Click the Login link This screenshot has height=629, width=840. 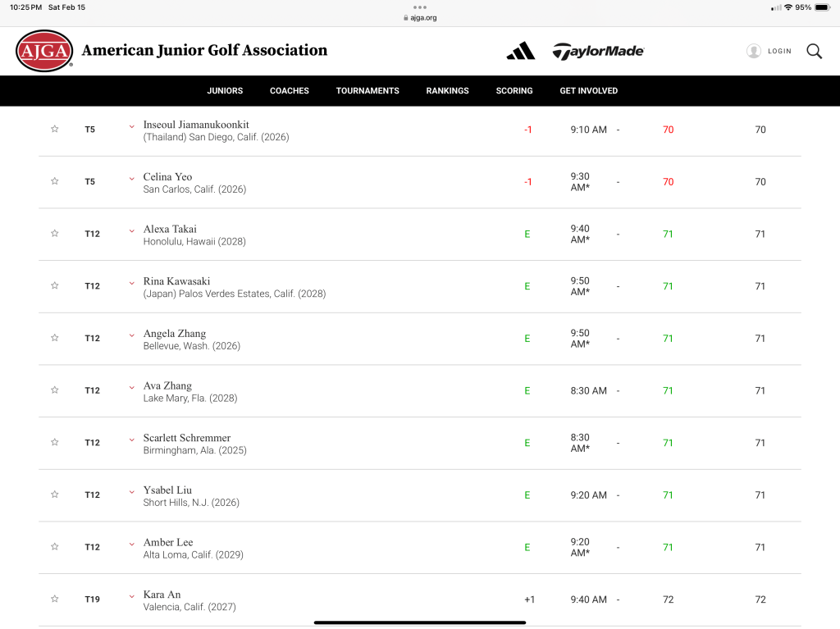[779, 51]
